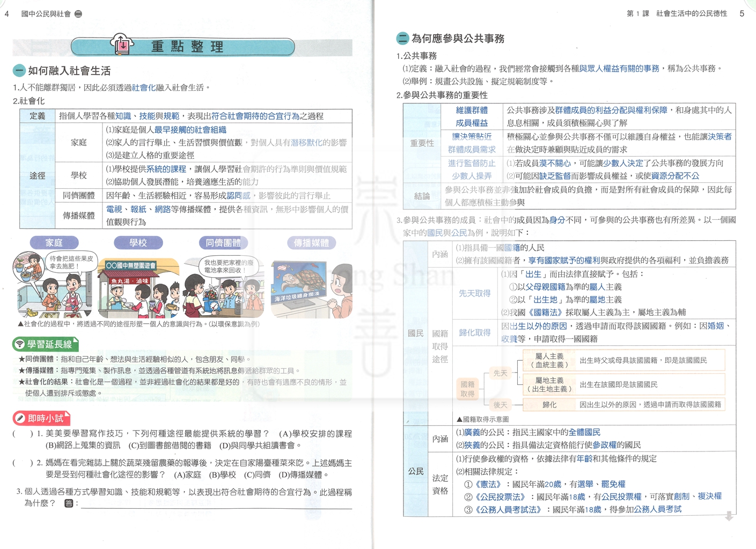Click option (D)傳播媒體 in question 2
Image resolution: width=756 pixels, height=549 pixels.
pos(303,475)
